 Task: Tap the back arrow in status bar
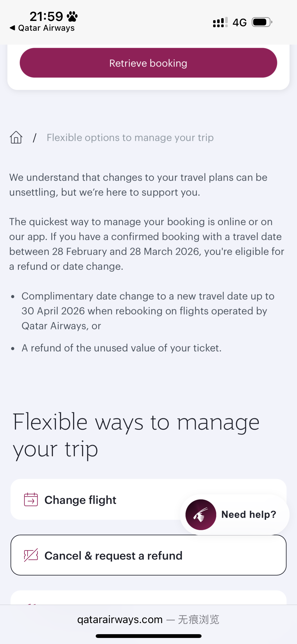click(x=12, y=28)
